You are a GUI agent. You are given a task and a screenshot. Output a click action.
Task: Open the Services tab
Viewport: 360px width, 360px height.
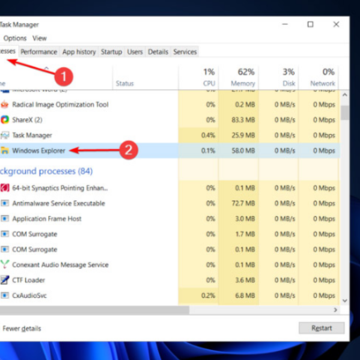pyautogui.click(x=185, y=52)
